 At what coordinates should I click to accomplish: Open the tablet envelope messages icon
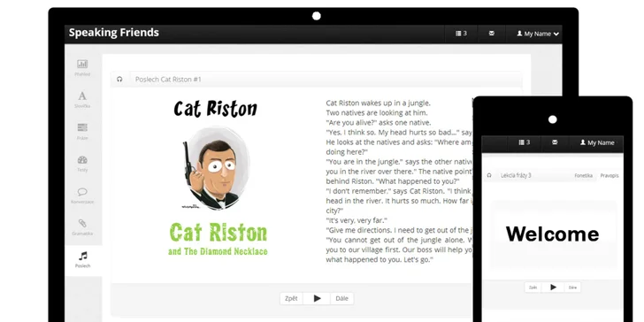point(555,142)
